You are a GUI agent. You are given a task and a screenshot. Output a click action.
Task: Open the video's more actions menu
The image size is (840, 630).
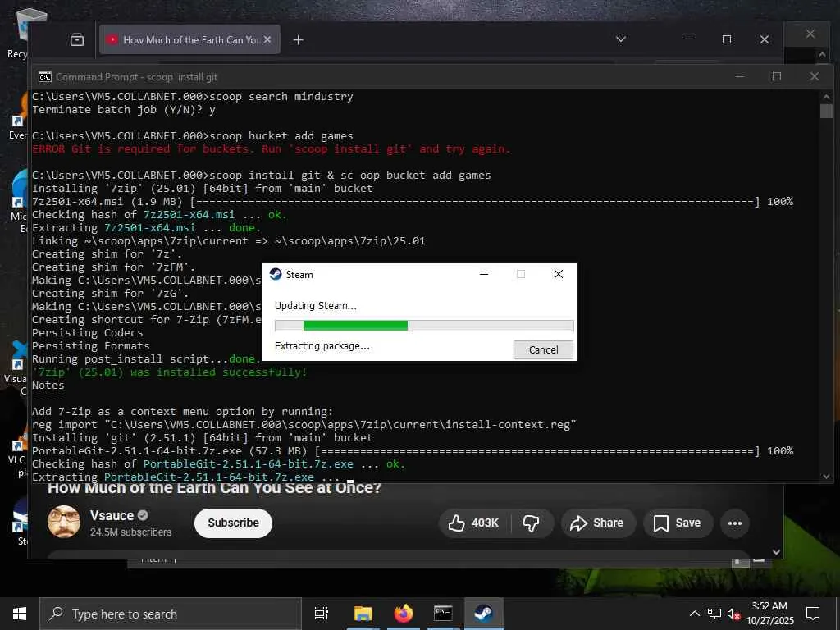click(x=735, y=523)
